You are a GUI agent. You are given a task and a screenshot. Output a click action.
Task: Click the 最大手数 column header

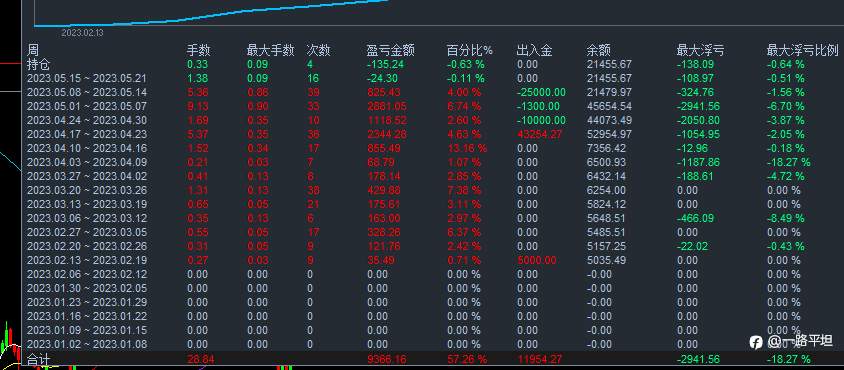(271, 51)
